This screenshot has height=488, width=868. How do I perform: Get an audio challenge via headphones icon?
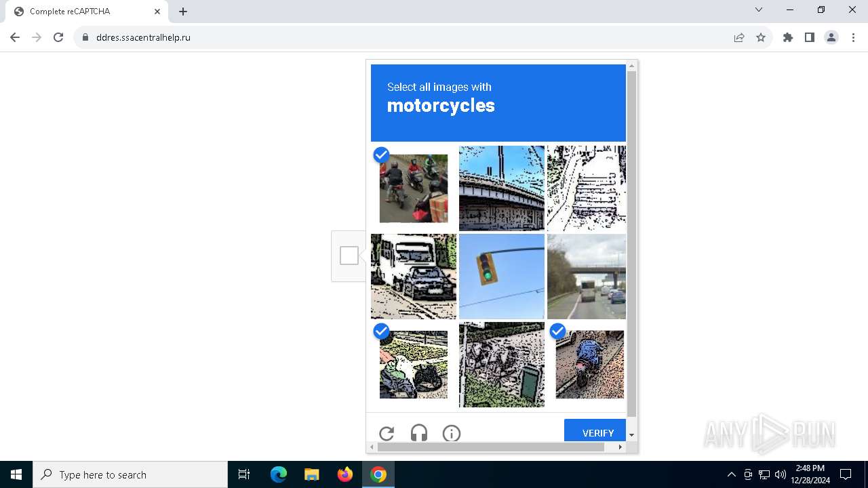[x=419, y=433]
